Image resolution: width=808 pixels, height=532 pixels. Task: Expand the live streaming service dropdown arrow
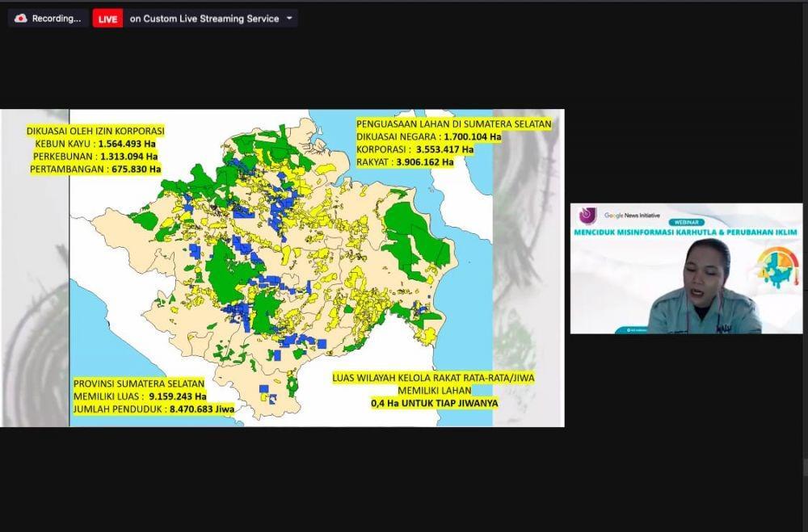289,19
